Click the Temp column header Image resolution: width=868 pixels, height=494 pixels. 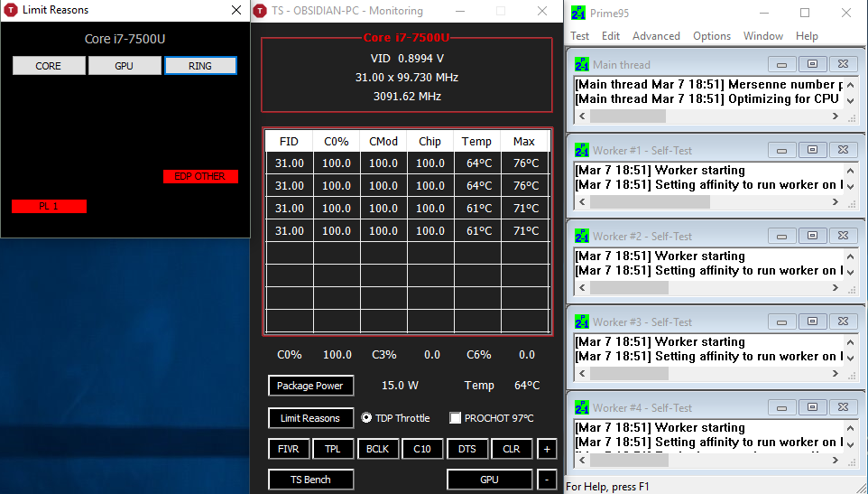point(476,141)
